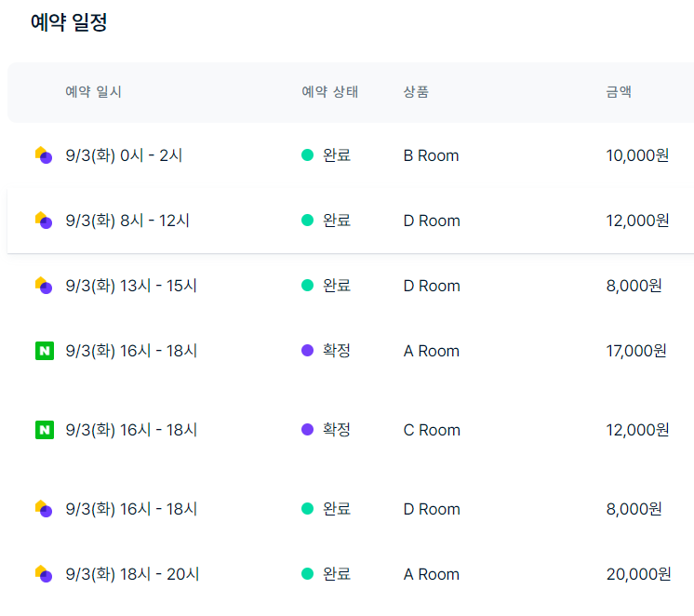Click green status dot on B Room row

pos(307,155)
